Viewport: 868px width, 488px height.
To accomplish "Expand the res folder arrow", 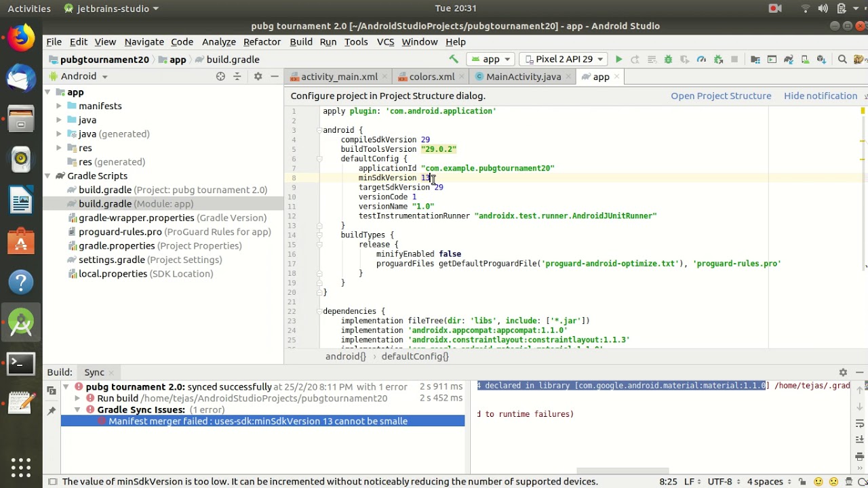I will 59,148.
